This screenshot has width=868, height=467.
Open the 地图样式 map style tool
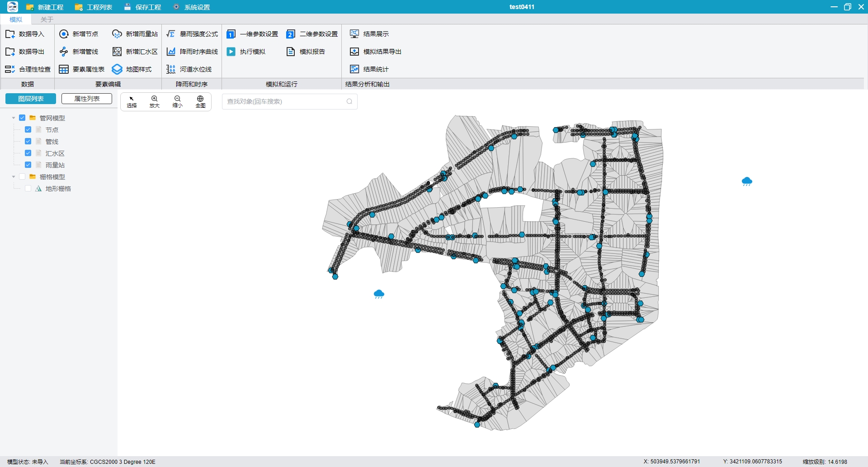[x=132, y=69]
